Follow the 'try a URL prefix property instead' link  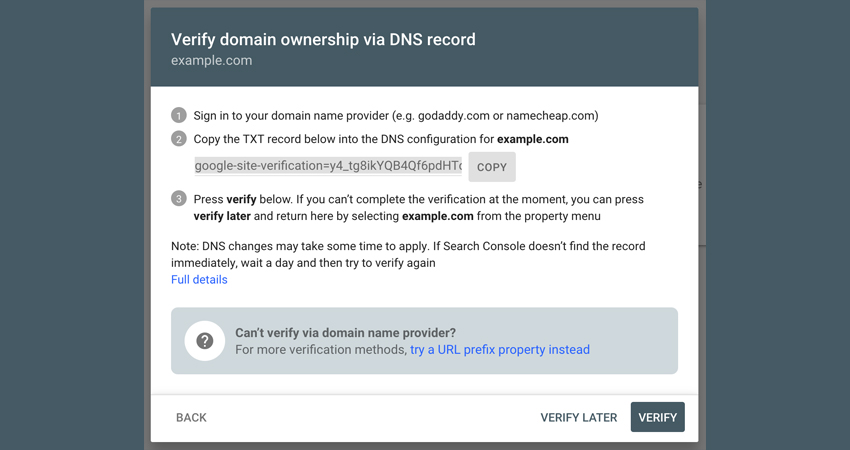500,350
